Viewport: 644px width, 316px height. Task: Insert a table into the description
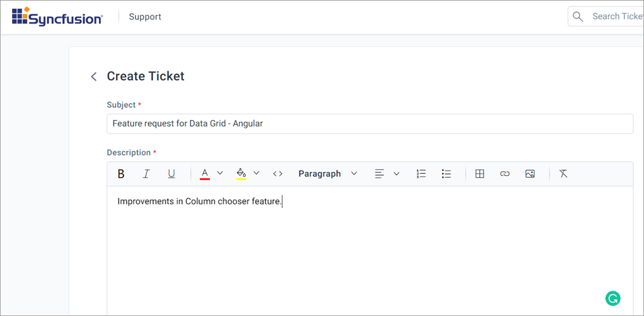(x=480, y=174)
